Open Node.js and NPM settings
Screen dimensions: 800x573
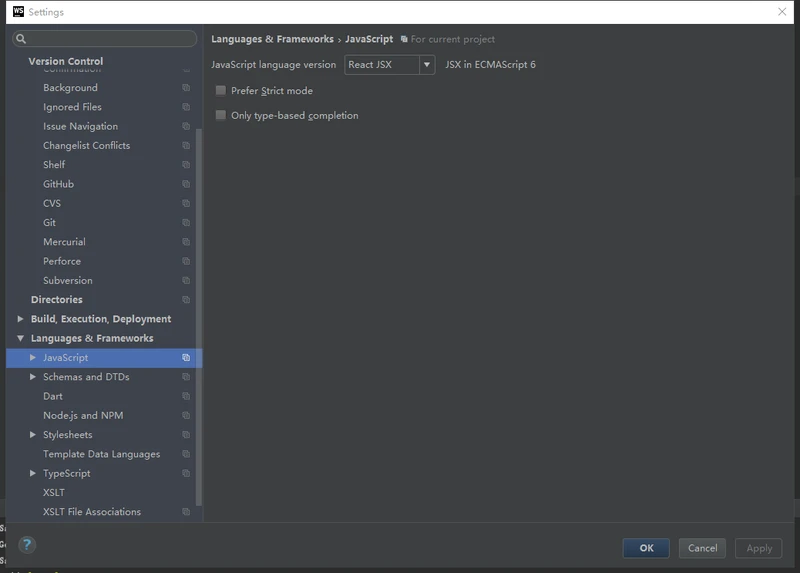pyautogui.click(x=83, y=416)
